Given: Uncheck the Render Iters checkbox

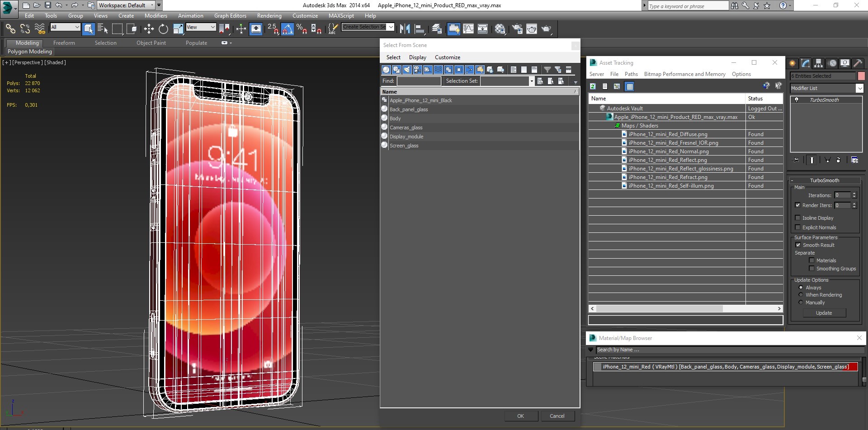Looking at the screenshot, I should [x=798, y=205].
